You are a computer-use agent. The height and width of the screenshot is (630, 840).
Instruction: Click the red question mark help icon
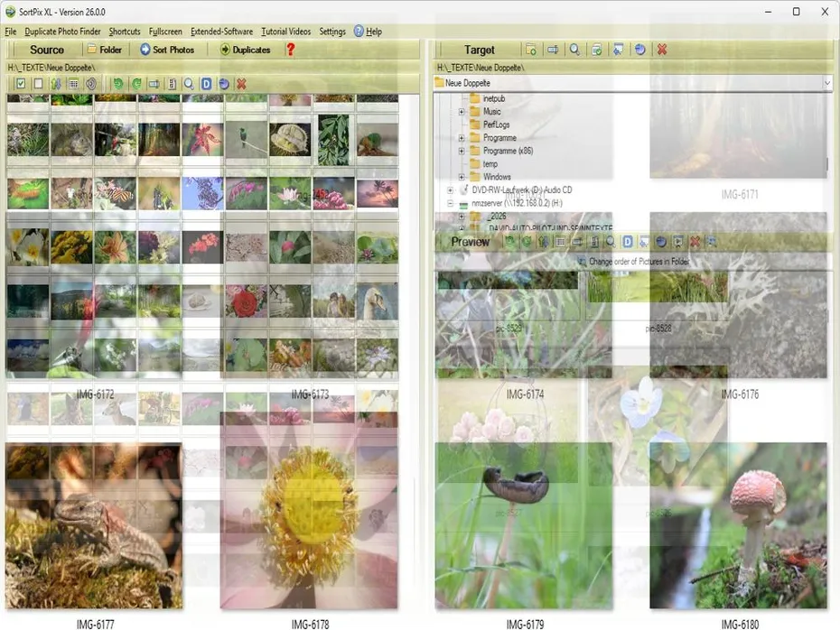click(x=291, y=50)
